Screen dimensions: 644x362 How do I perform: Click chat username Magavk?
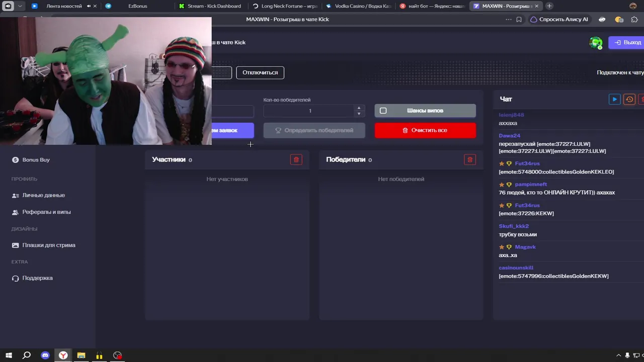pos(525,247)
